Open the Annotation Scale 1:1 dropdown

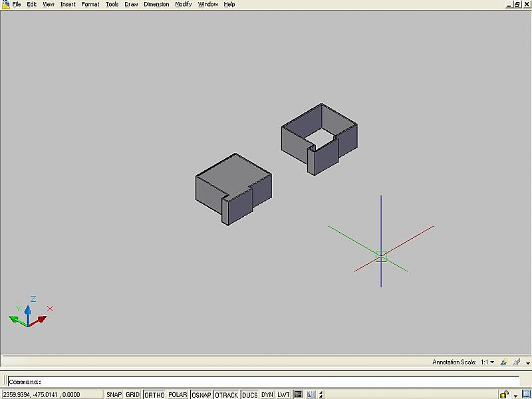click(x=487, y=362)
